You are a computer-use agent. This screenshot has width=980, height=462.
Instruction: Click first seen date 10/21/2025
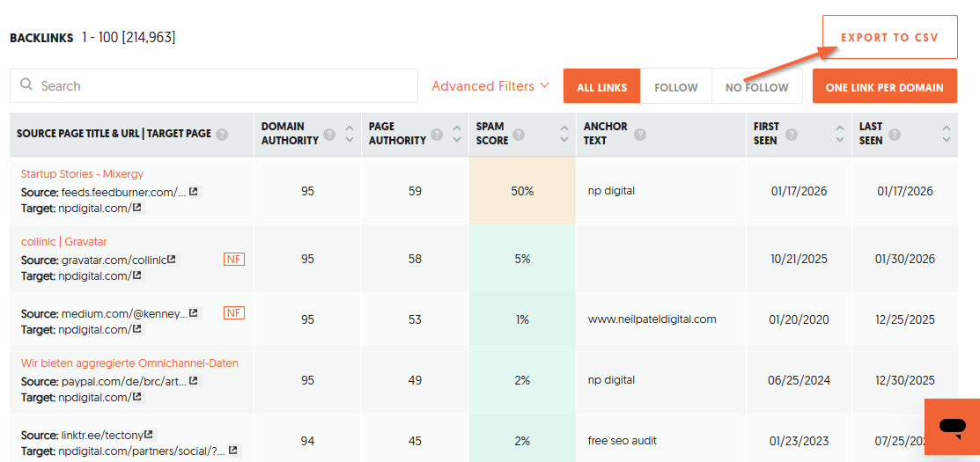[799, 259]
